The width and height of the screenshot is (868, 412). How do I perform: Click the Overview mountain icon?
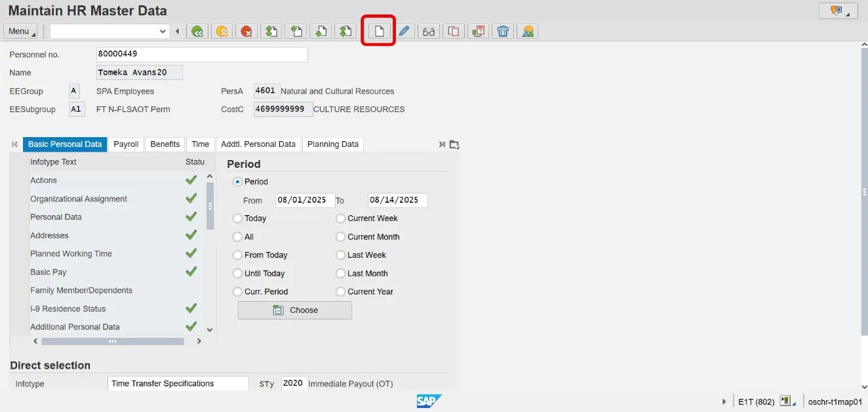tap(528, 31)
